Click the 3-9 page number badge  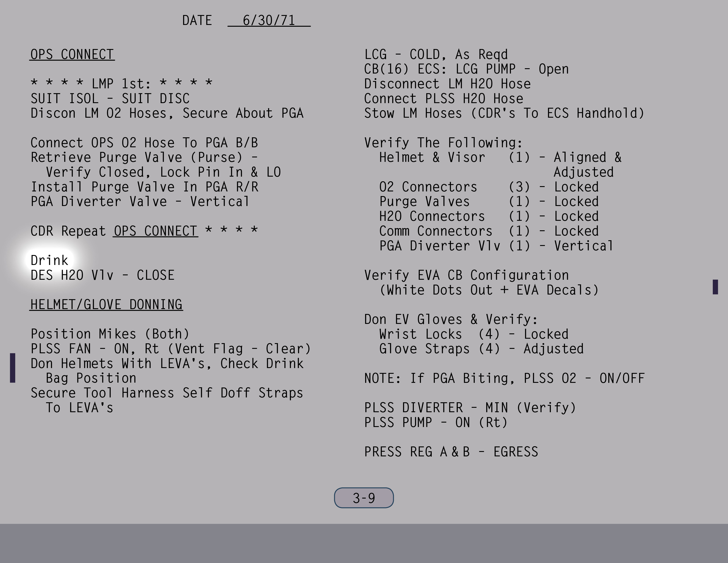coord(364,498)
